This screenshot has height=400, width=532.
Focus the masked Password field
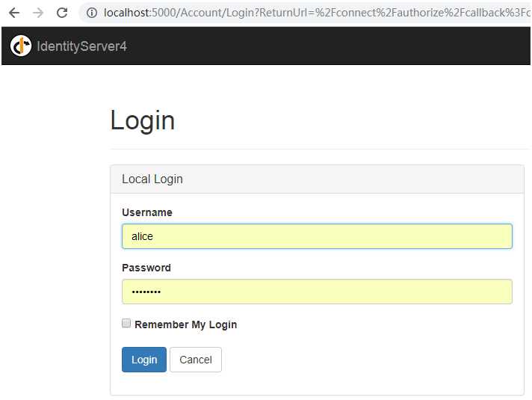tap(317, 292)
